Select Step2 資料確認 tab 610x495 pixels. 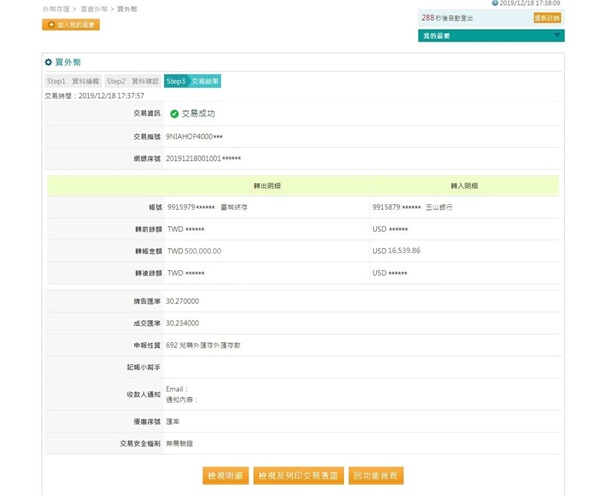pos(133,81)
